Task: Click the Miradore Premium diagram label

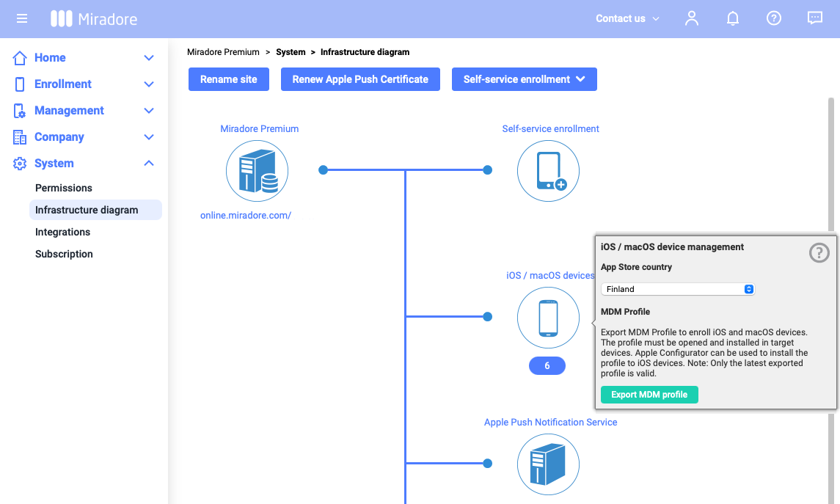Action: click(259, 129)
